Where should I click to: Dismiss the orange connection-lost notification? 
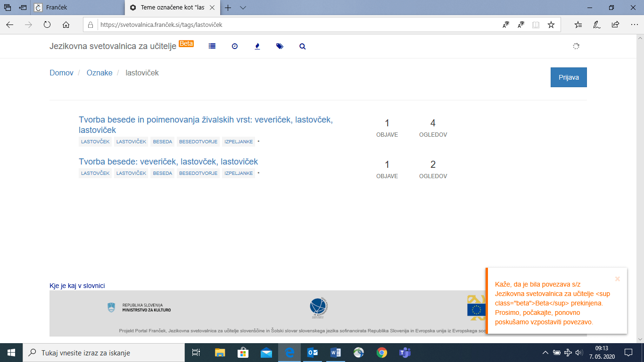click(618, 279)
